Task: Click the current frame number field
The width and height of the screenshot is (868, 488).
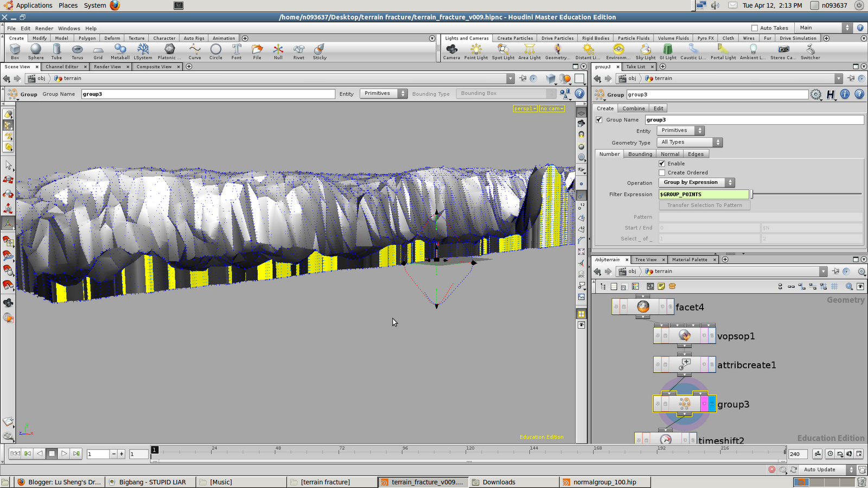Action: point(98,454)
